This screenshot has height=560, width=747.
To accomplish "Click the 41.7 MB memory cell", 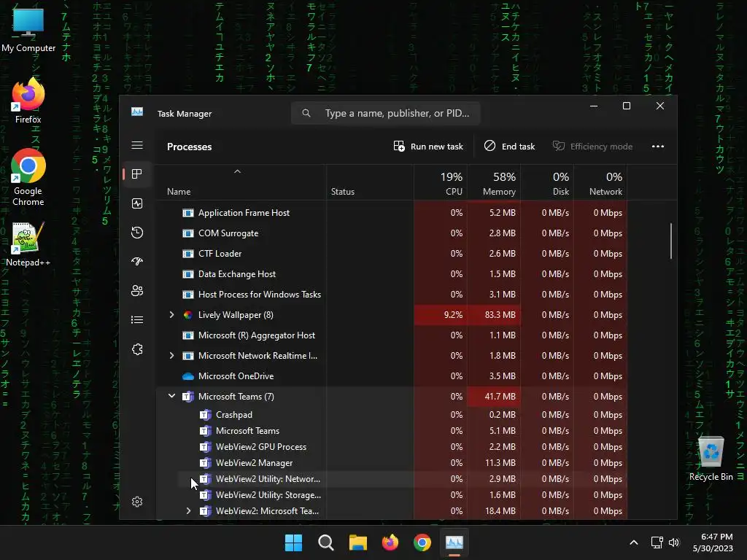I will (494, 396).
